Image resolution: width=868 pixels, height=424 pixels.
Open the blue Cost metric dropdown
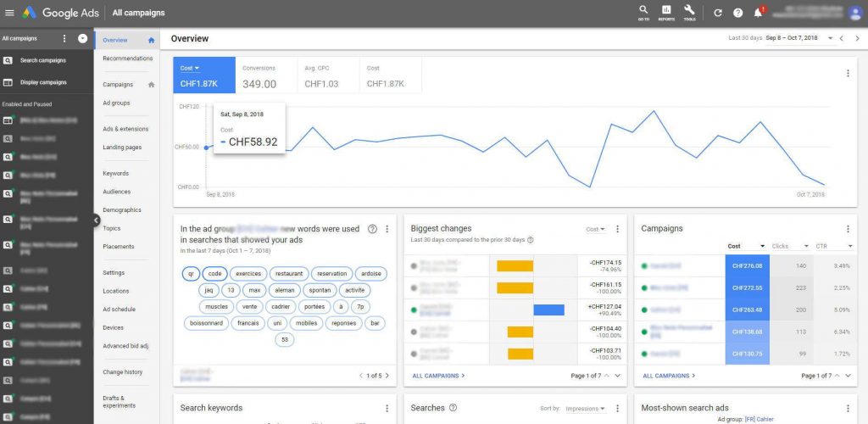pyautogui.click(x=189, y=68)
